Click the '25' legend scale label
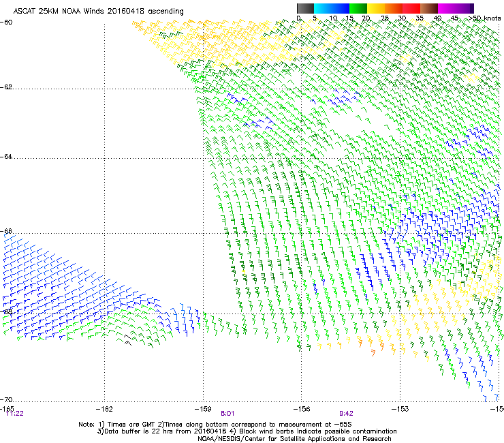Image resolution: width=504 pixels, height=443 pixels. pos(385,18)
